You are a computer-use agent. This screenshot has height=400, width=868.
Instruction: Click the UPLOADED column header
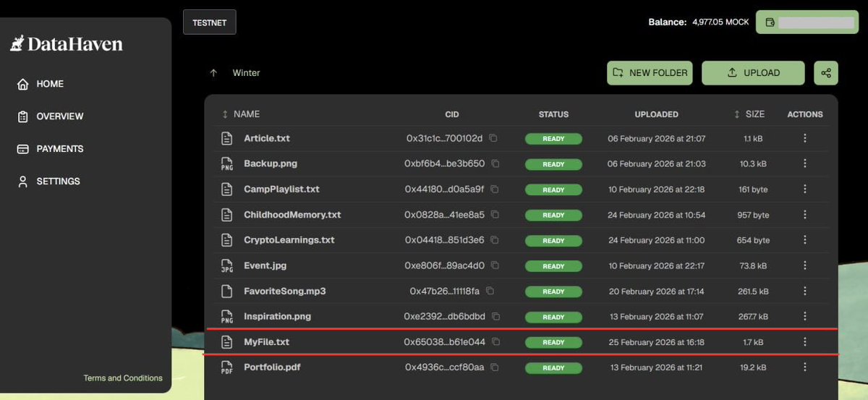pos(656,114)
